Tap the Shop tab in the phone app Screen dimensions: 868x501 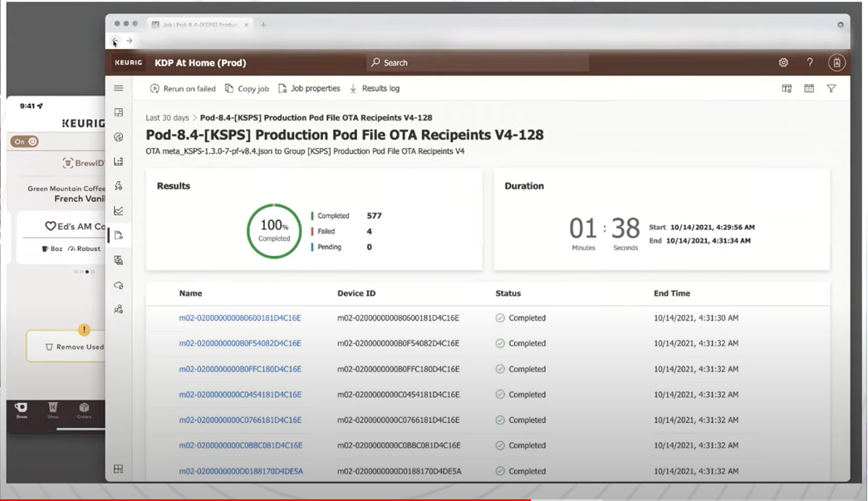[53, 410]
